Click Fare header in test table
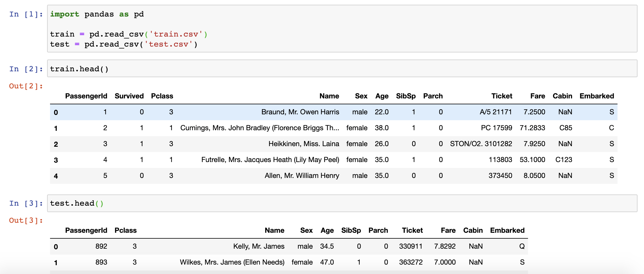 pyautogui.click(x=448, y=230)
